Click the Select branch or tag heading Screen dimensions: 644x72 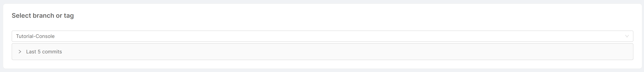pyautogui.click(x=43, y=16)
